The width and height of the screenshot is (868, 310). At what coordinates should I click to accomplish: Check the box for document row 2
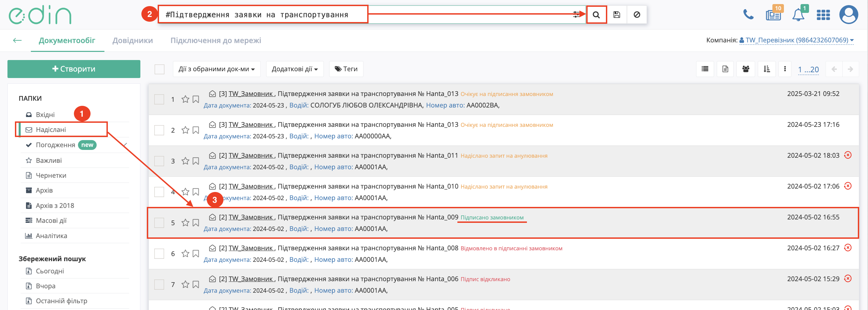159,130
